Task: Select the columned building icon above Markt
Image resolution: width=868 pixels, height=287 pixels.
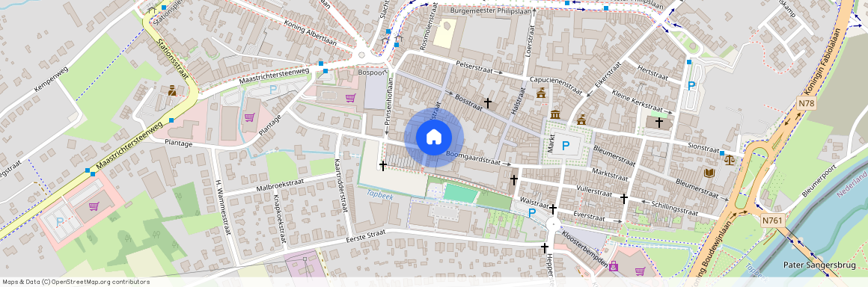Action: [555, 114]
